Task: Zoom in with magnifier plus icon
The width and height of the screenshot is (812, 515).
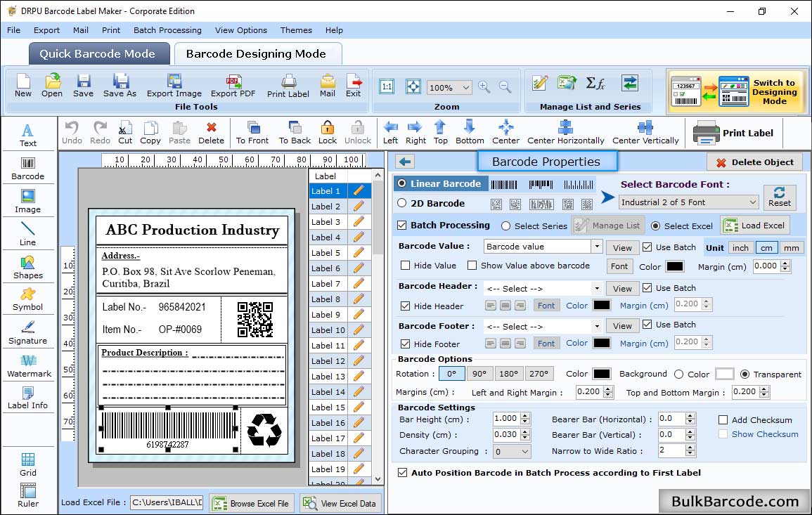Action: 484,86
